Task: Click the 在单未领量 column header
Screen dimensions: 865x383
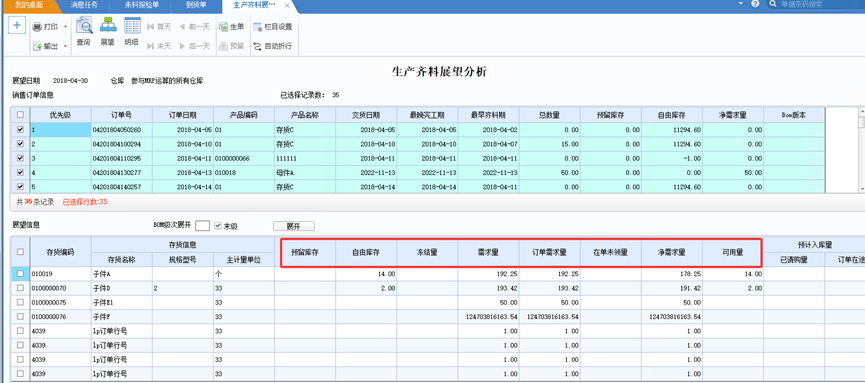Action: pyautogui.click(x=611, y=253)
